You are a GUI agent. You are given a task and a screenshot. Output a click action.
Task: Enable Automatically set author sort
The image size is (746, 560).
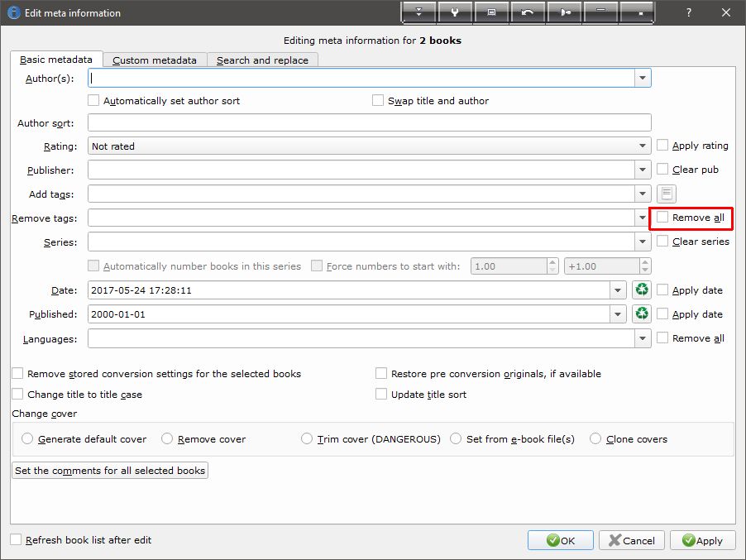(93, 100)
